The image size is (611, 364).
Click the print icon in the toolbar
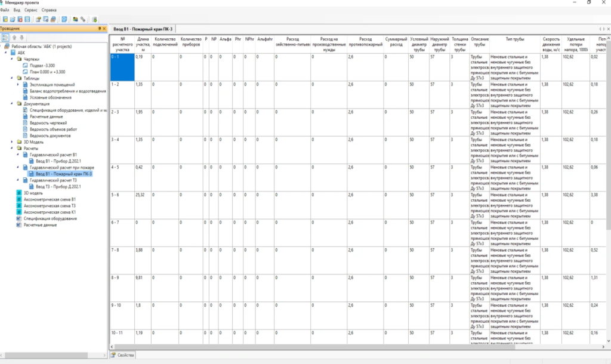pyautogui.click(x=53, y=20)
